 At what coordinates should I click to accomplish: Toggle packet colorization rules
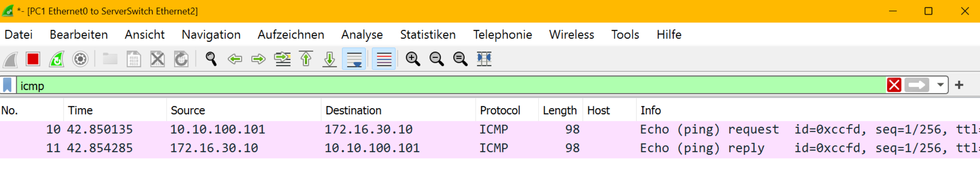coord(384,59)
